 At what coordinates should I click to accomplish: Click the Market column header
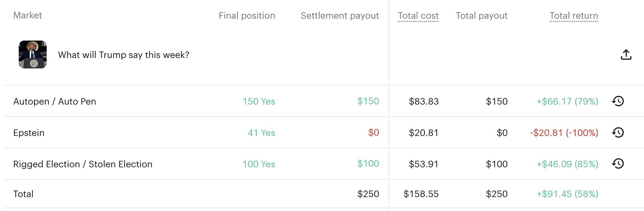(x=28, y=15)
